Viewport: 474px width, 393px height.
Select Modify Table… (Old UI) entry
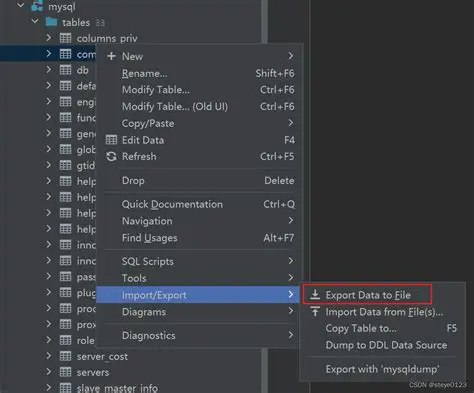click(199, 107)
